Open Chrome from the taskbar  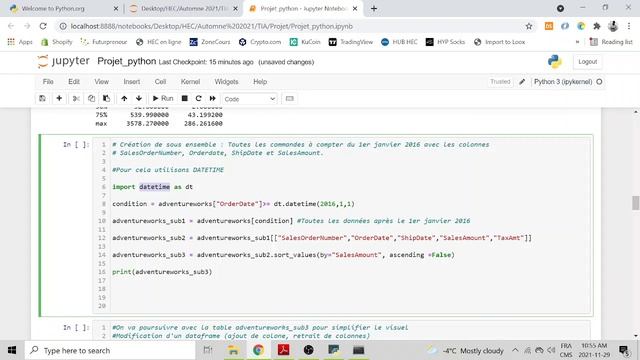258,350
